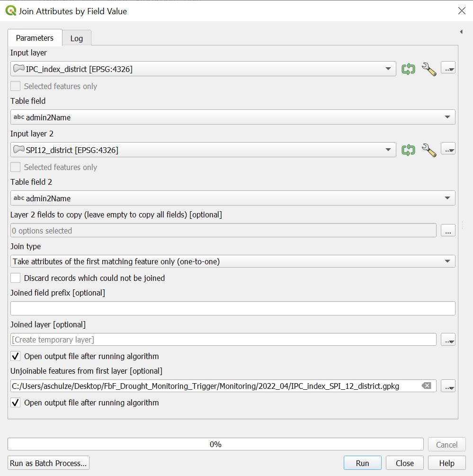
Task: Click iterate-over-features icon for Input layer 2
Action: point(408,150)
